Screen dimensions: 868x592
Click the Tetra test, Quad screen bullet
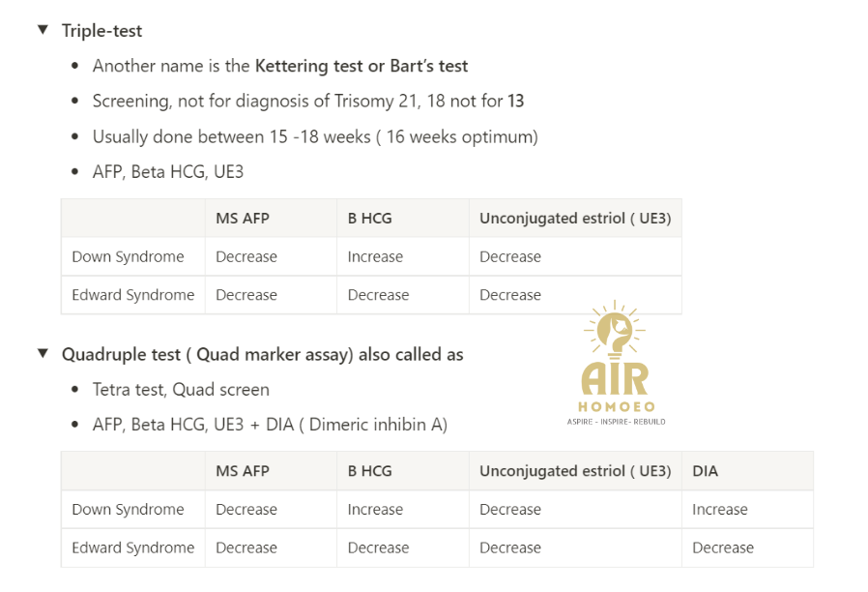coord(181,390)
